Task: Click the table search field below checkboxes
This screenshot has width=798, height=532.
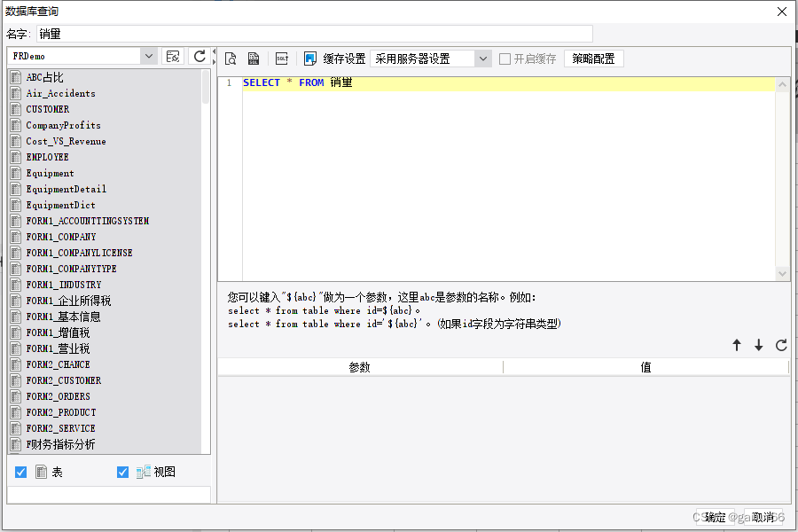Action: 109,495
